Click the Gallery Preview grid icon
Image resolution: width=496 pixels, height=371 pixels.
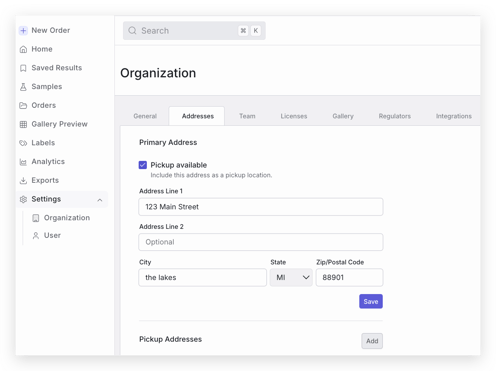coord(23,124)
